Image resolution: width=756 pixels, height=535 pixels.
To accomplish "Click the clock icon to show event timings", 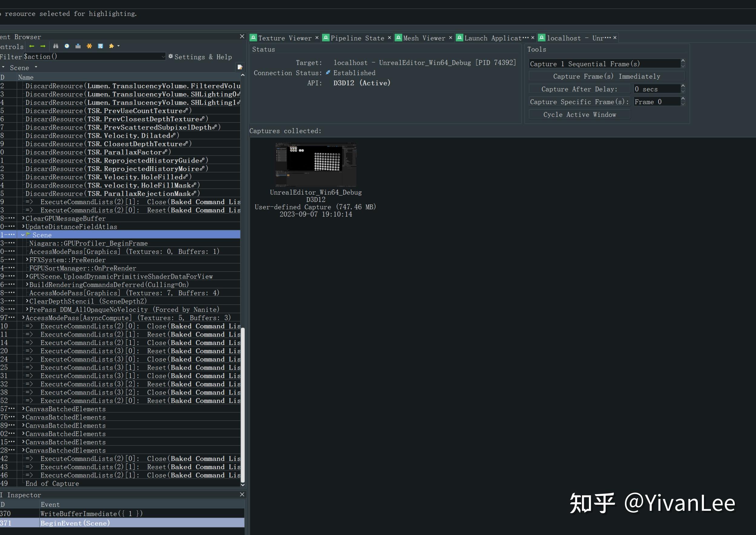I will (x=67, y=46).
